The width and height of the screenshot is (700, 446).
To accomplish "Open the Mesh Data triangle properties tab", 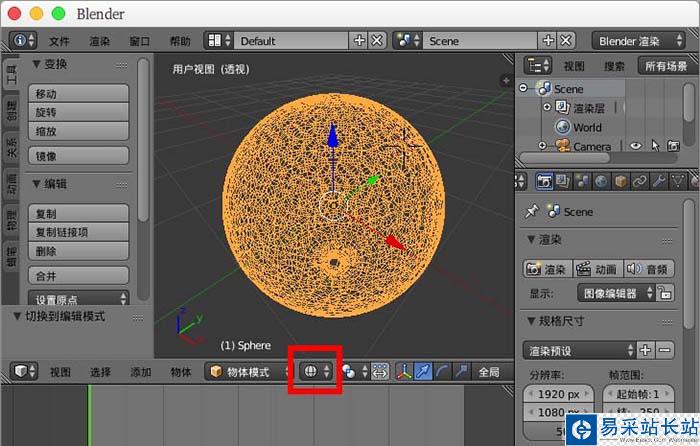I will pyautogui.click(x=678, y=181).
